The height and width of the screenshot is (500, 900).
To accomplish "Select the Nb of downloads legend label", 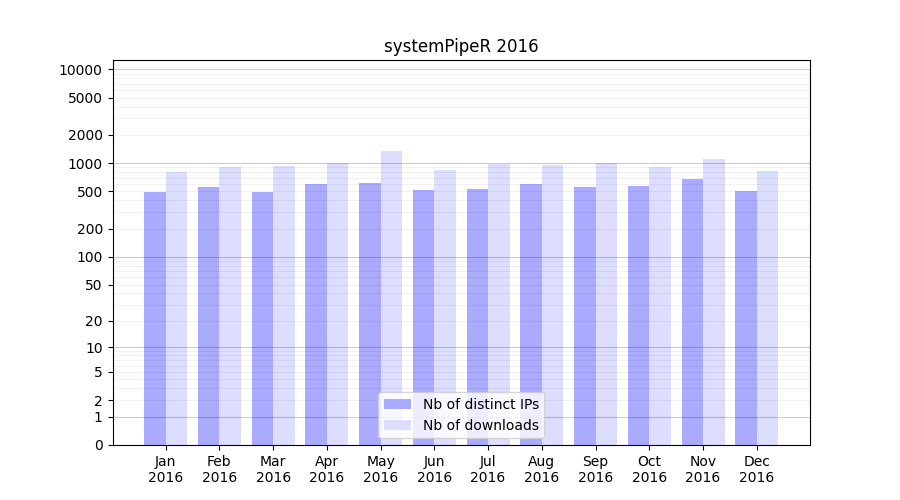I will coord(480,425).
